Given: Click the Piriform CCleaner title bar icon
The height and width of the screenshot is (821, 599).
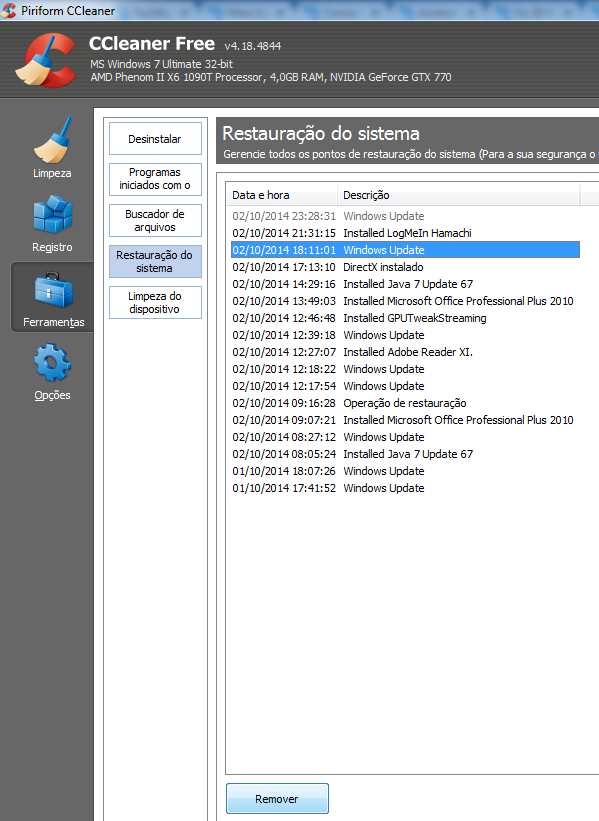Looking at the screenshot, I should pyautogui.click(x=9, y=10).
